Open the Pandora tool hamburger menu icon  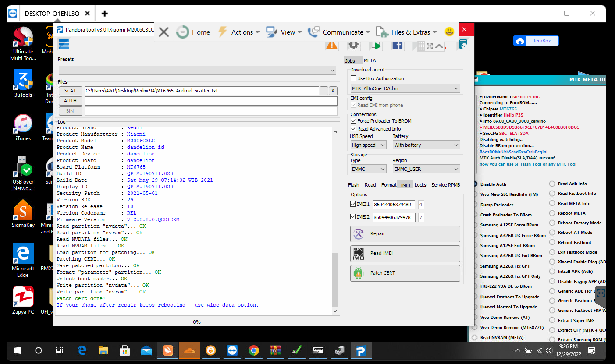point(64,44)
